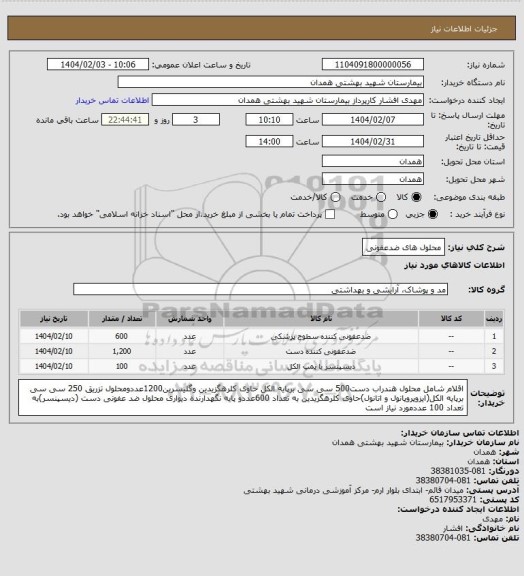Click the اطلاعات تماس سازمان خریدار heading
This screenshot has width=524, height=576.
point(460,433)
